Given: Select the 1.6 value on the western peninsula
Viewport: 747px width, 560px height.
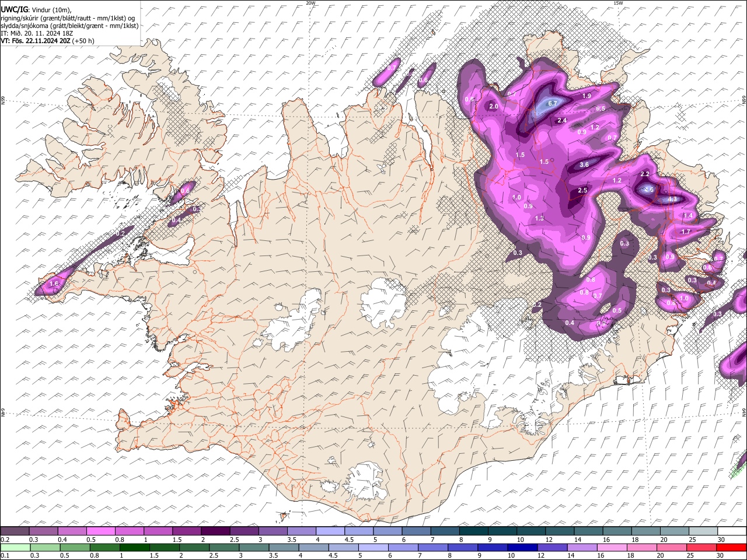Looking at the screenshot, I should (x=54, y=283).
